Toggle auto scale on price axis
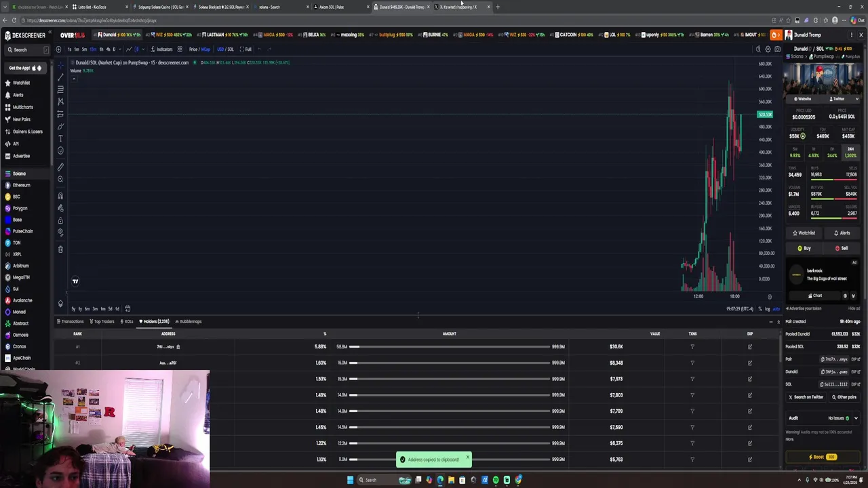 776,309
